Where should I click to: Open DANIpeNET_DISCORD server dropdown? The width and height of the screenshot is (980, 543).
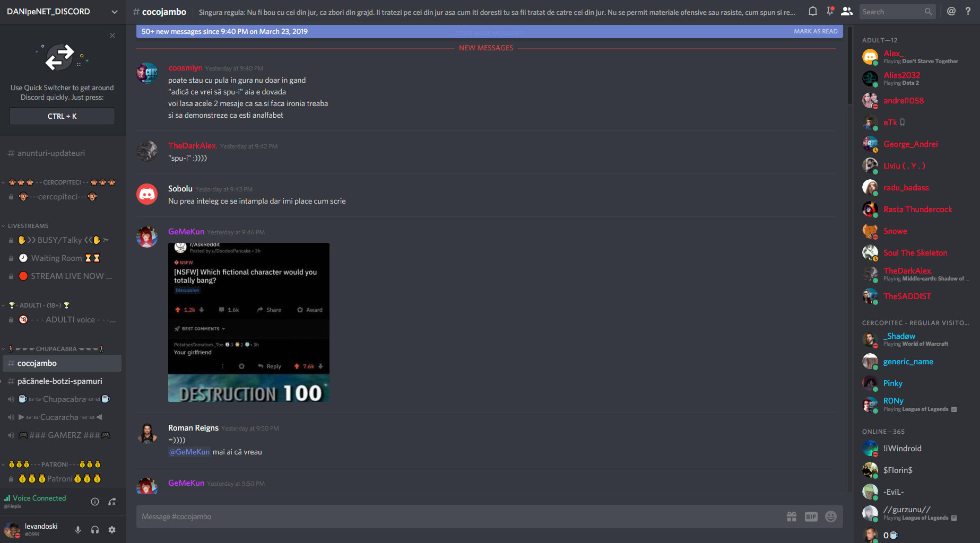point(63,12)
